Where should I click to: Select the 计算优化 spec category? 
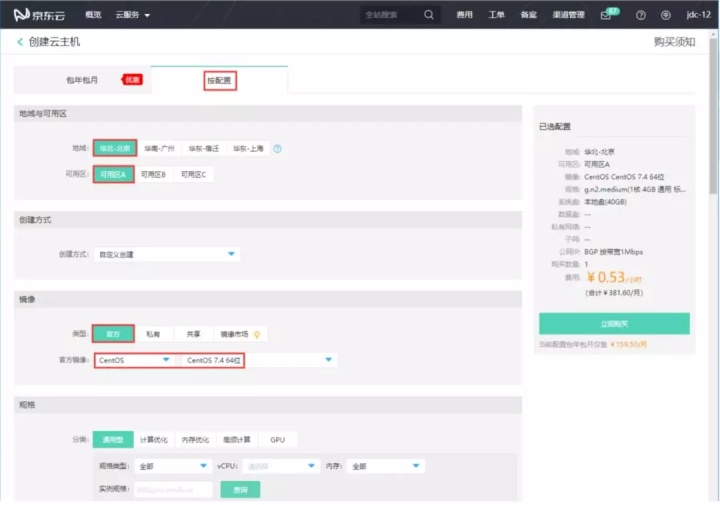tap(154, 439)
